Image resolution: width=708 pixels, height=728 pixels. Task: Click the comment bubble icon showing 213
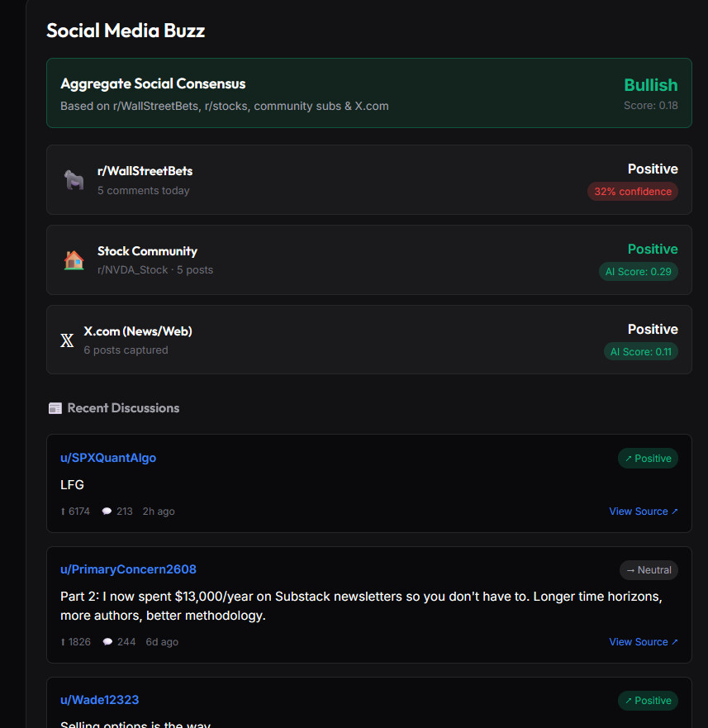point(107,512)
